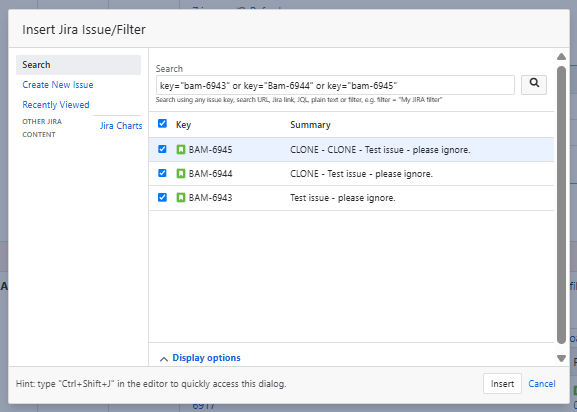Open the Recently Viewed tab
The height and width of the screenshot is (412, 577).
[56, 105]
